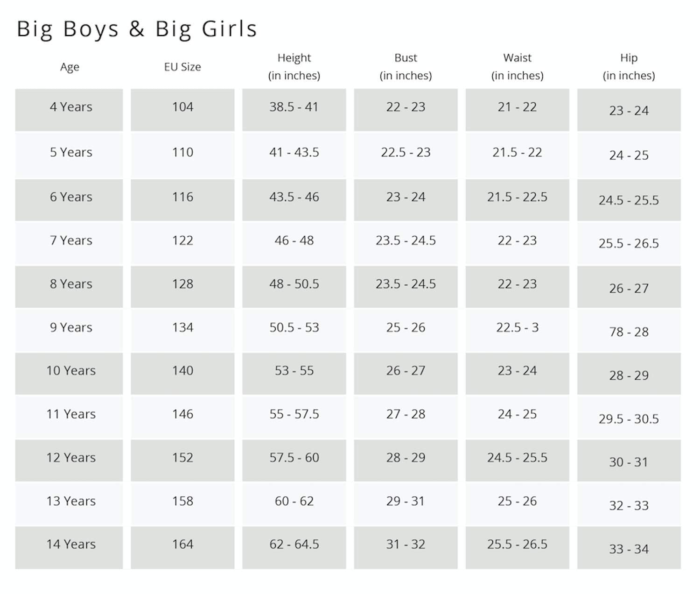
Task: Select the EU Size column header
Action: [x=182, y=67]
